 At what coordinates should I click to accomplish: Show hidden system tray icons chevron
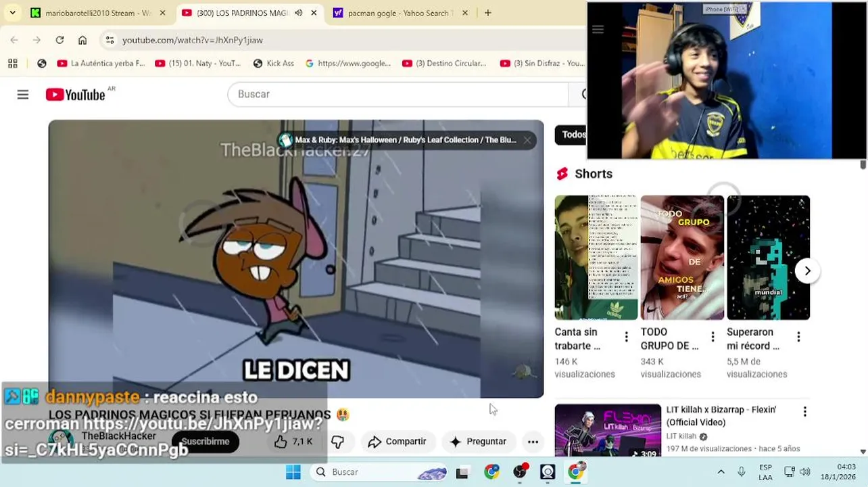pyautogui.click(x=721, y=472)
